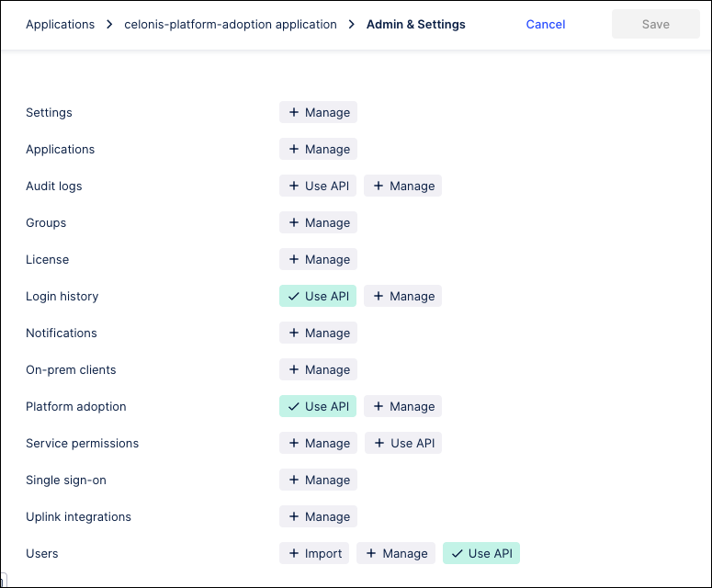Enable Manage permission for Groups
The height and width of the screenshot is (588, 712).
[318, 222]
